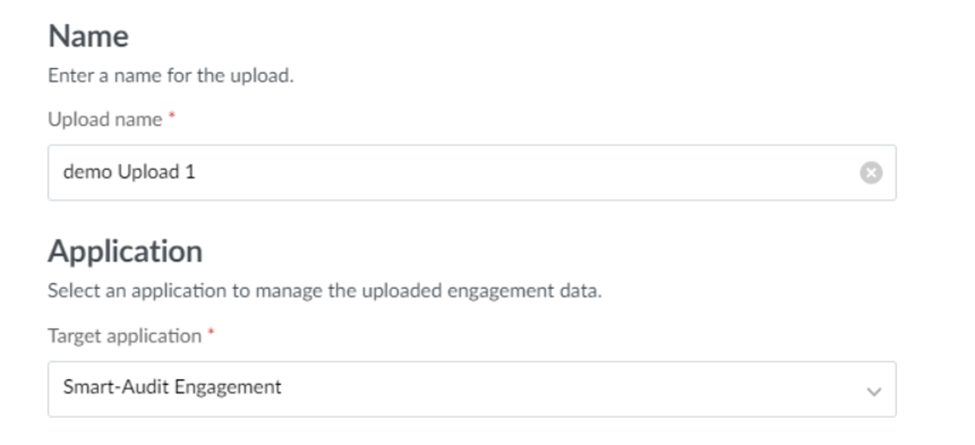Place cursor in "demo Upload 1" text
The width and height of the screenshot is (975, 445).
(129, 172)
